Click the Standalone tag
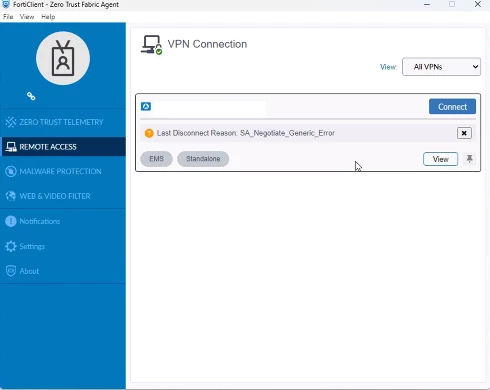The width and height of the screenshot is (490, 390). 203,159
